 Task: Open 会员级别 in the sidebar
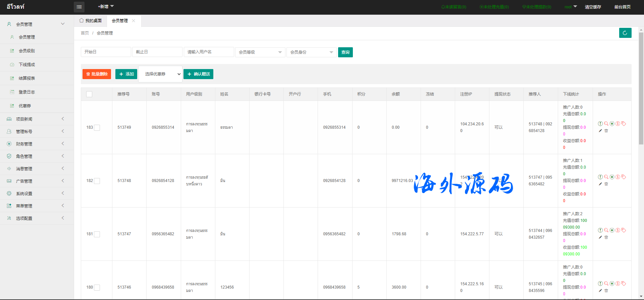(x=27, y=51)
